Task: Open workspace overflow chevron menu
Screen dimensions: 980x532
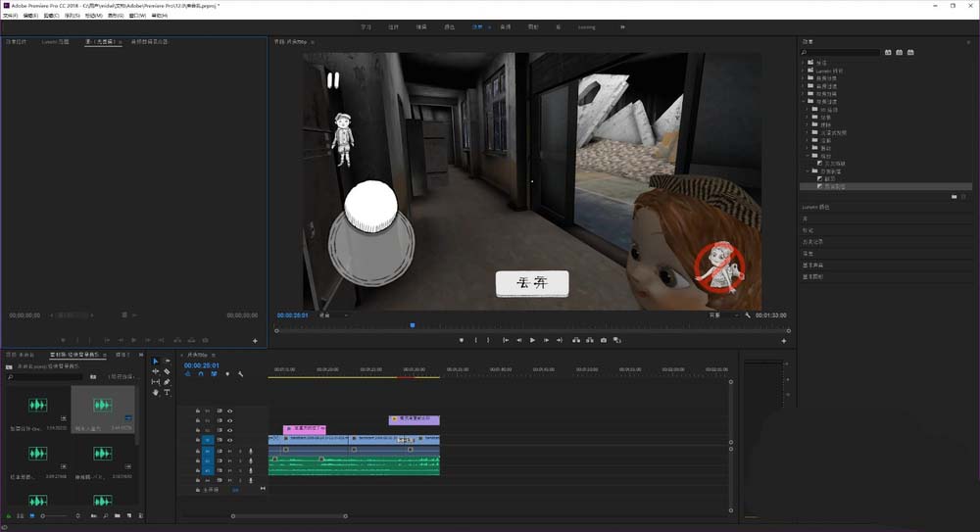Action: (x=622, y=27)
